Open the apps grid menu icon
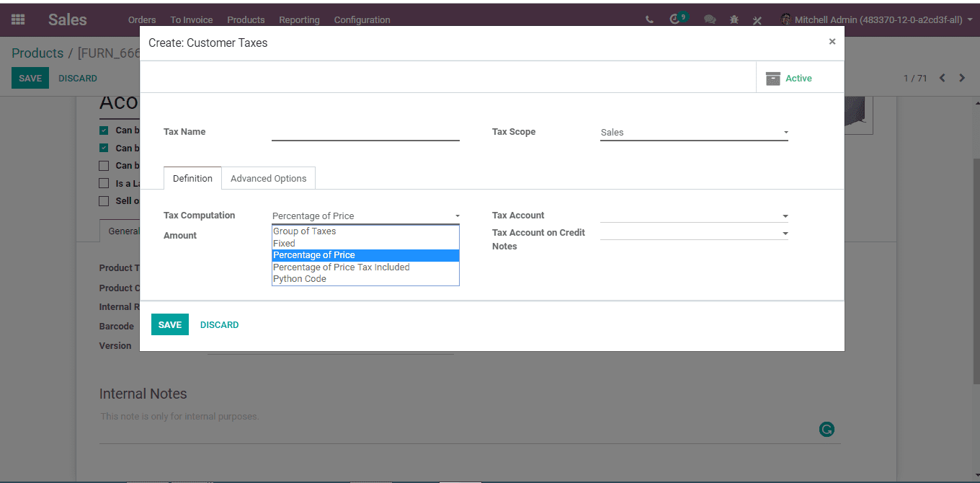Screen dimensions: 980x483 tap(18, 19)
